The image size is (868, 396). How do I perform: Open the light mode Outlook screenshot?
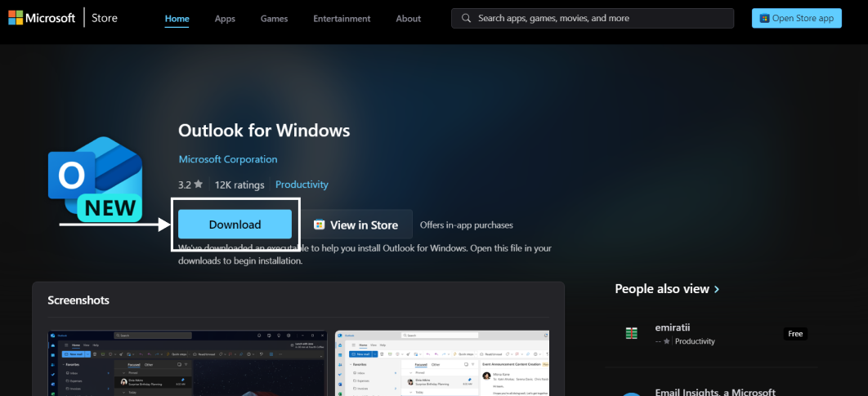(x=442, y=363)
